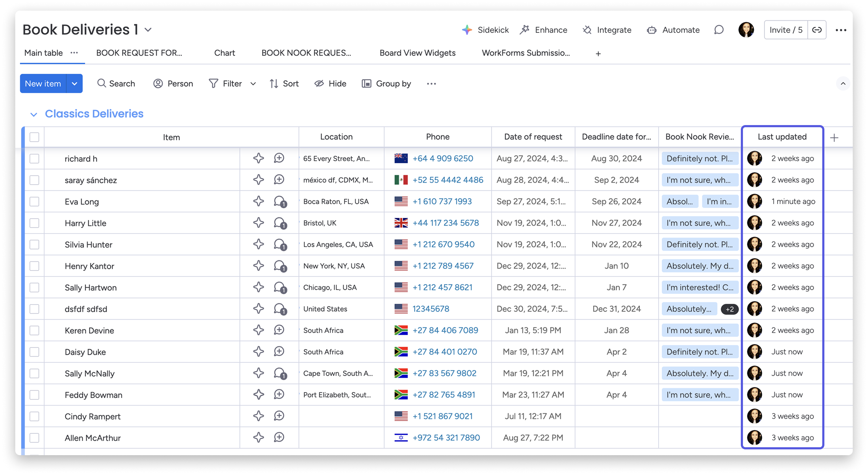Viewport: 868px width, 475px height.
Task: Open the Board View Widgets tab
Action: tap(417, 53)
